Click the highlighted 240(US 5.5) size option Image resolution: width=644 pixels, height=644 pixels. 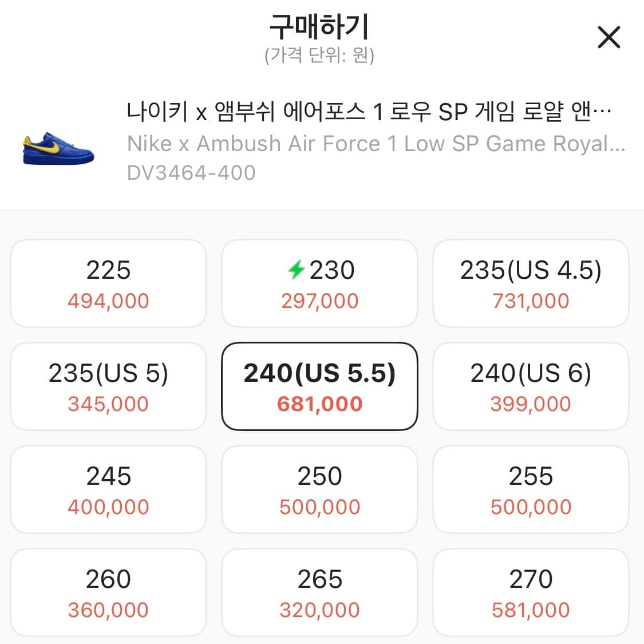319,386
